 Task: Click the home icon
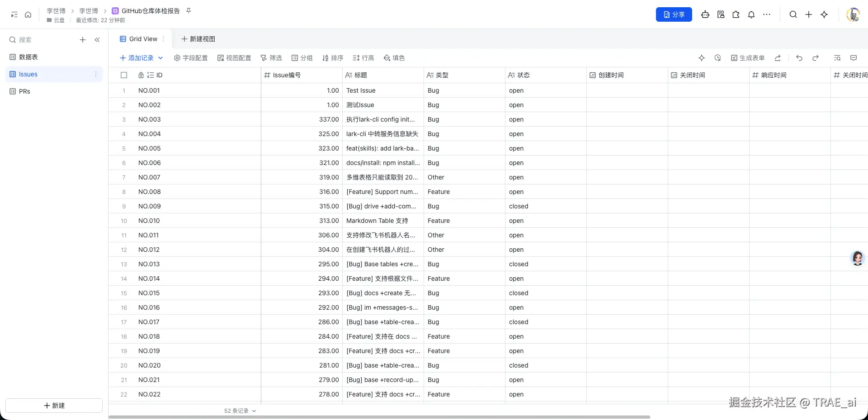(28, 14)
